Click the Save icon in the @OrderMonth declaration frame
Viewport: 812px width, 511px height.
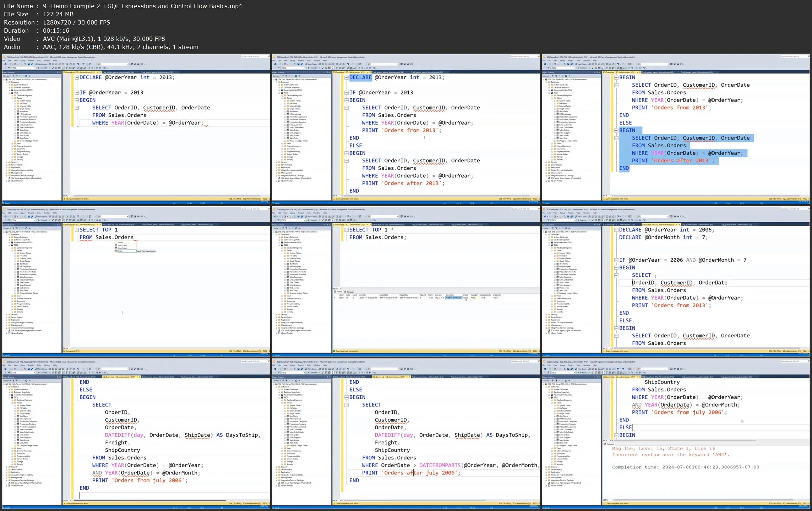click(568, 217)
